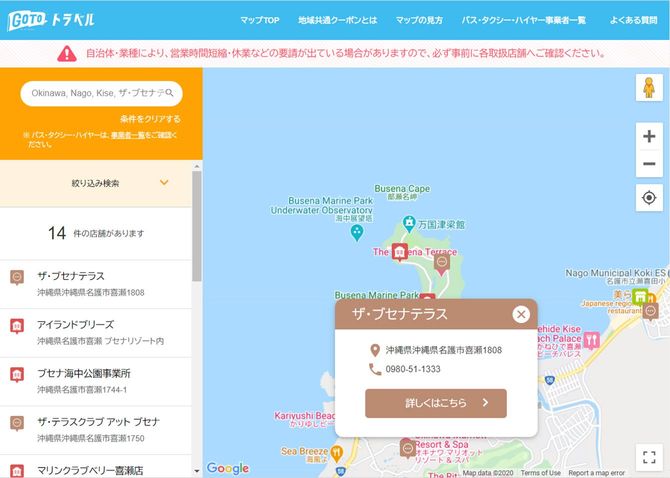Click the Busena Marine Park map label
The height and width of the screenshot is (478, 670).
pyautogui.click(x=377, y=295)
